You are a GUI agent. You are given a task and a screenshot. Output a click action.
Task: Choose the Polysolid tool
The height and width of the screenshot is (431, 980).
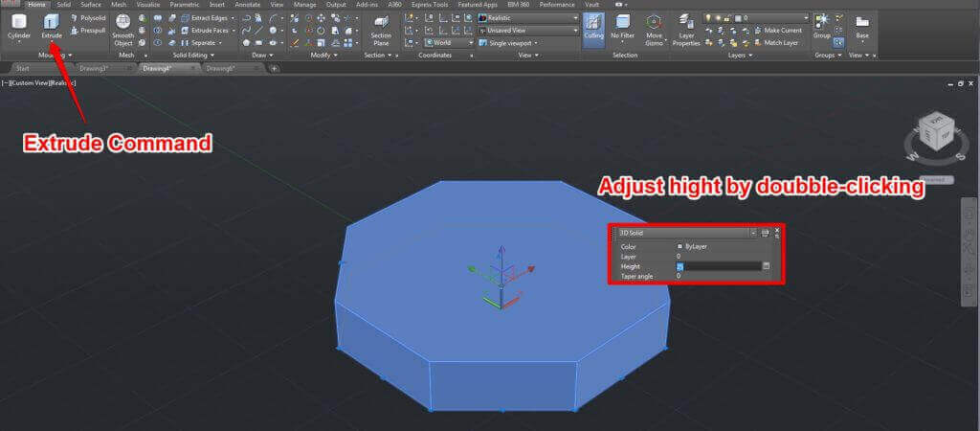point(87,18)
